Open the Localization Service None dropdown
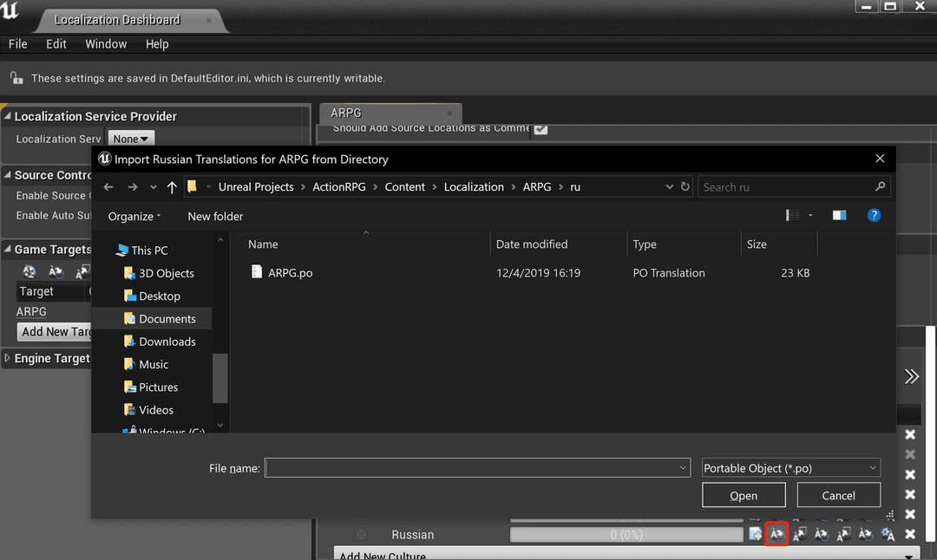This screenshot has width=937, height=560. point(130,139)
